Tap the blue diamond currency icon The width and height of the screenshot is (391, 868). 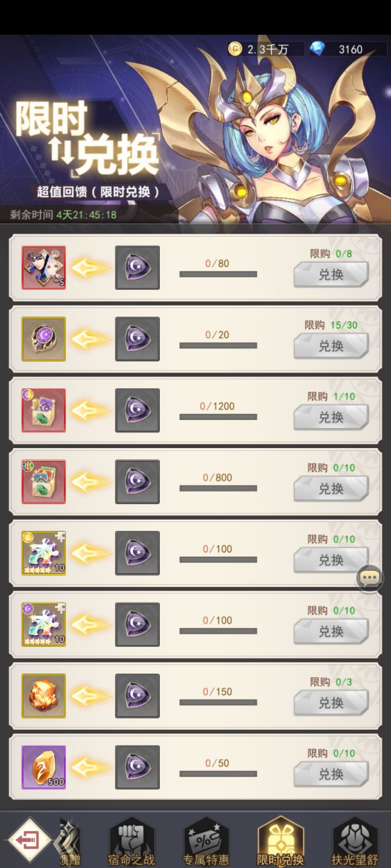(317, 49)
